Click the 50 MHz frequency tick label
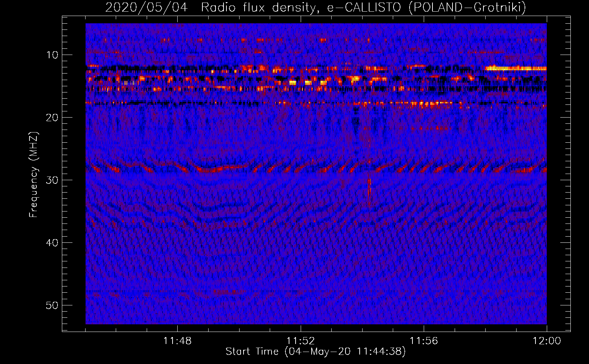The width and height of the screenshot is (589, 364). click(x=52, y=305)
